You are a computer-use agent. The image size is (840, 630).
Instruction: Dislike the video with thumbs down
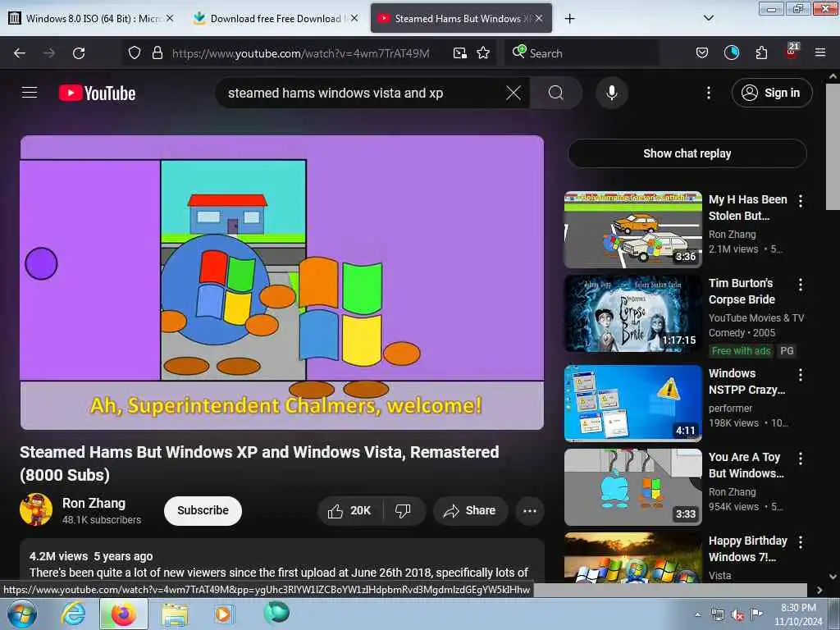pos(404,510)
